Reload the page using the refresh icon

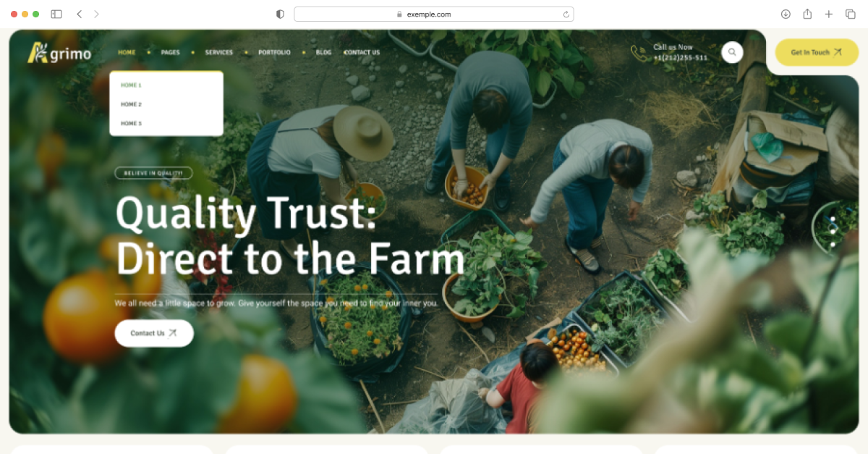coord(566,14)
